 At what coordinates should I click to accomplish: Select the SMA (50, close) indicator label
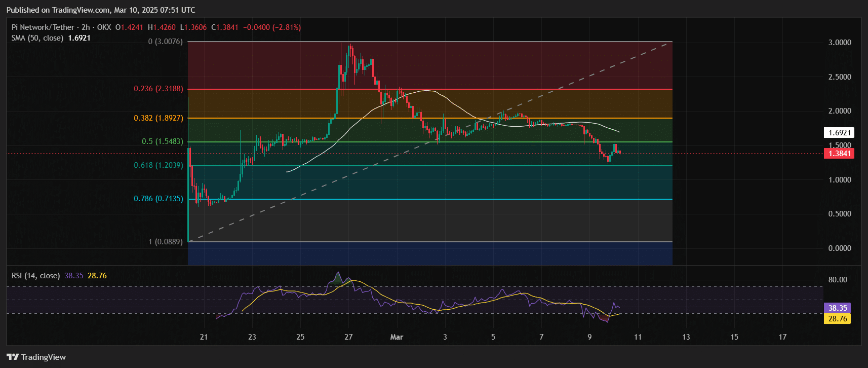click(37, 38)
